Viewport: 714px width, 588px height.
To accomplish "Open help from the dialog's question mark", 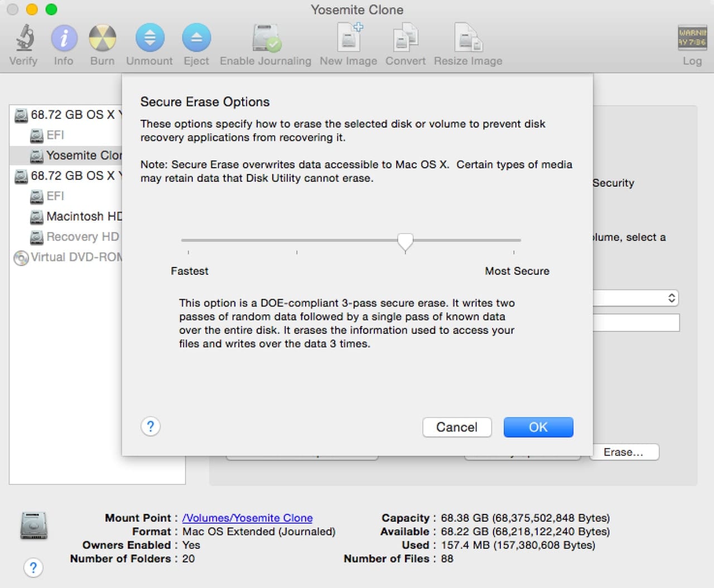I will click(x=151, y=427).
